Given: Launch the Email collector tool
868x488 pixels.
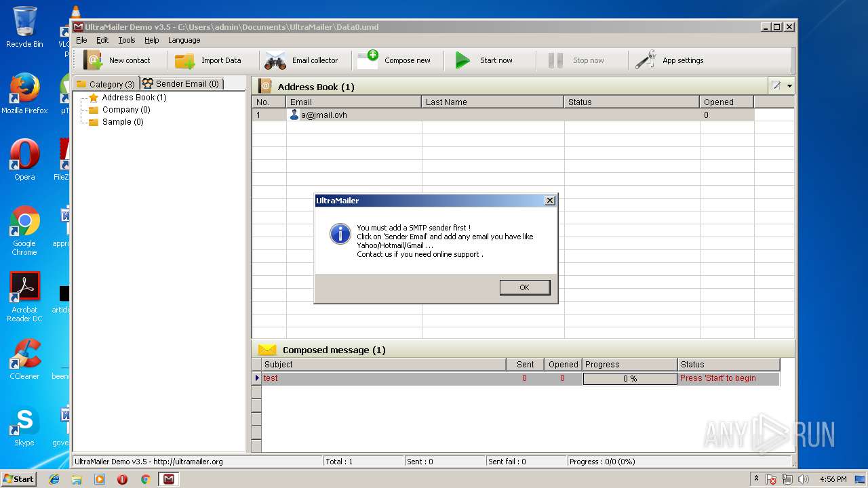Looking at the screenshot, I should coord(301,60).
